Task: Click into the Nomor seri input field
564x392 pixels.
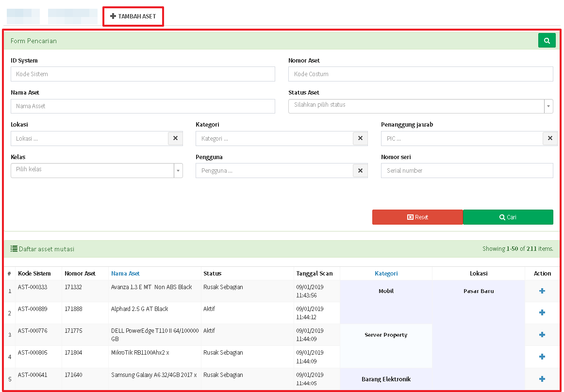Action: pos(466,171)
